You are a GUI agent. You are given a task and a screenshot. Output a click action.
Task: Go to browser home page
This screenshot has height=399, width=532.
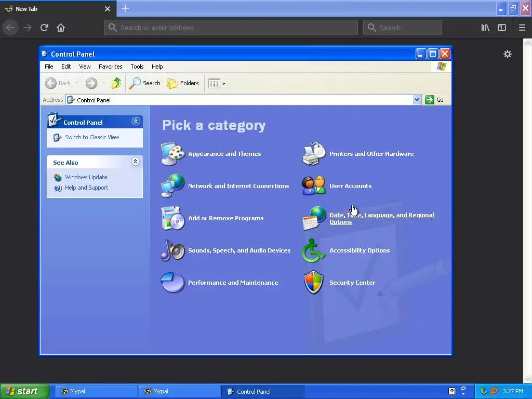pyautogui.click(x=61, y=28)
